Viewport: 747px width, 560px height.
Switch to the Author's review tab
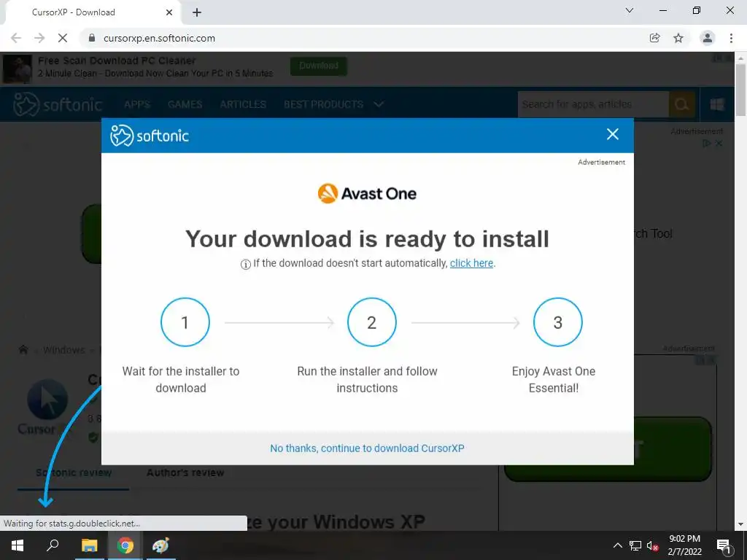185,472
